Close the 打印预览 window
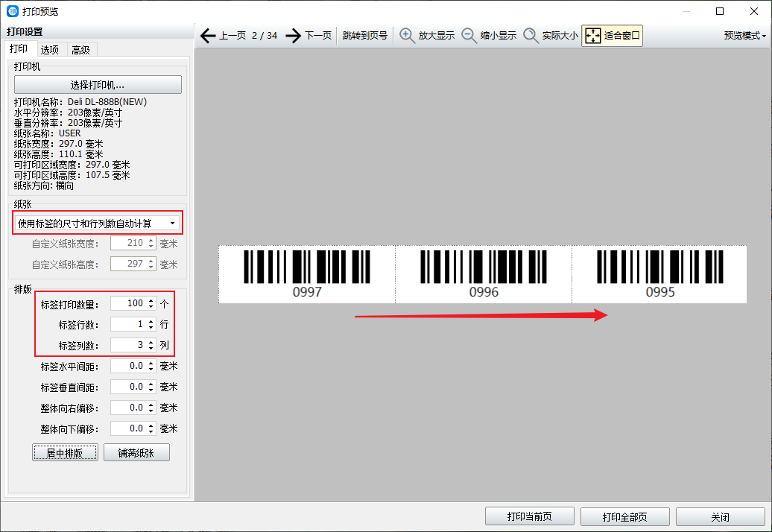 pyautogui.click(x=754, y=11)
